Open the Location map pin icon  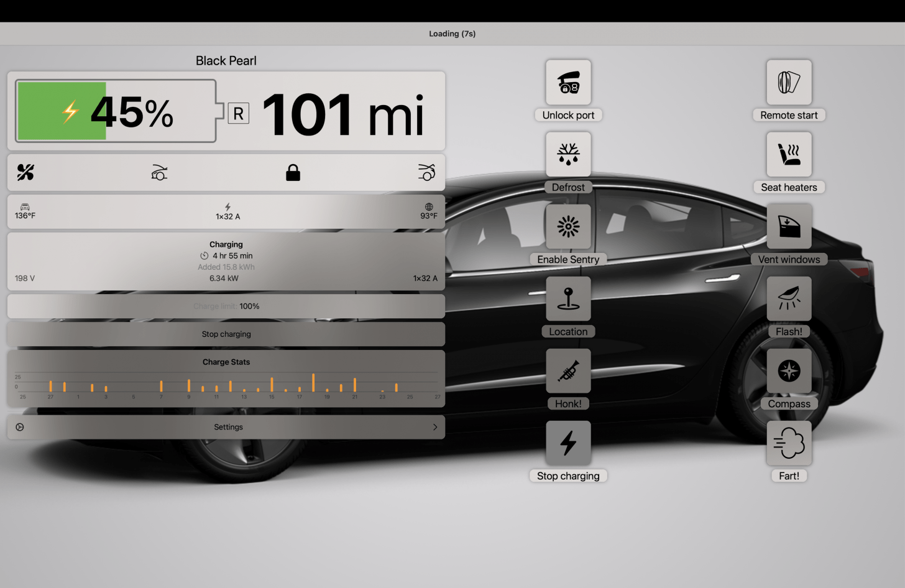click(x=568, y=299)
